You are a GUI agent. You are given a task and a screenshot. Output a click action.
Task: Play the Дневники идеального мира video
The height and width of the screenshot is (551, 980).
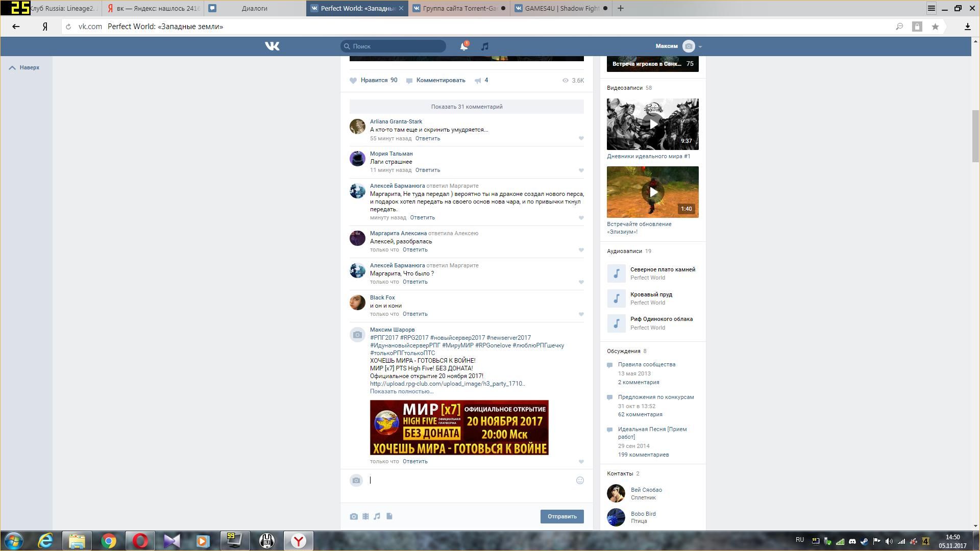coord(652,124)
